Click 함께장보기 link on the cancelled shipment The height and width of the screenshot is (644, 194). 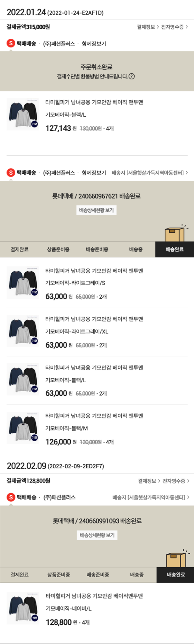(x=94, y=44)
